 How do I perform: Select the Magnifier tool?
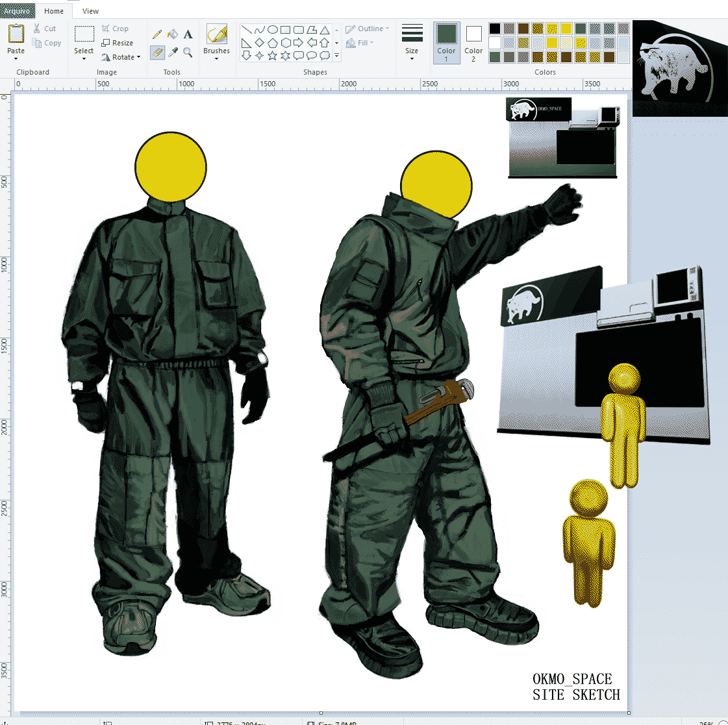188,53
